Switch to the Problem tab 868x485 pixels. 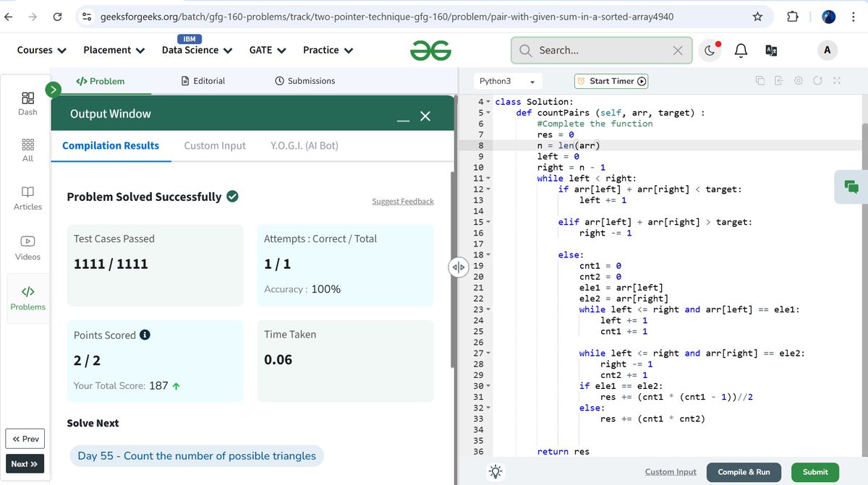(100, 81)
